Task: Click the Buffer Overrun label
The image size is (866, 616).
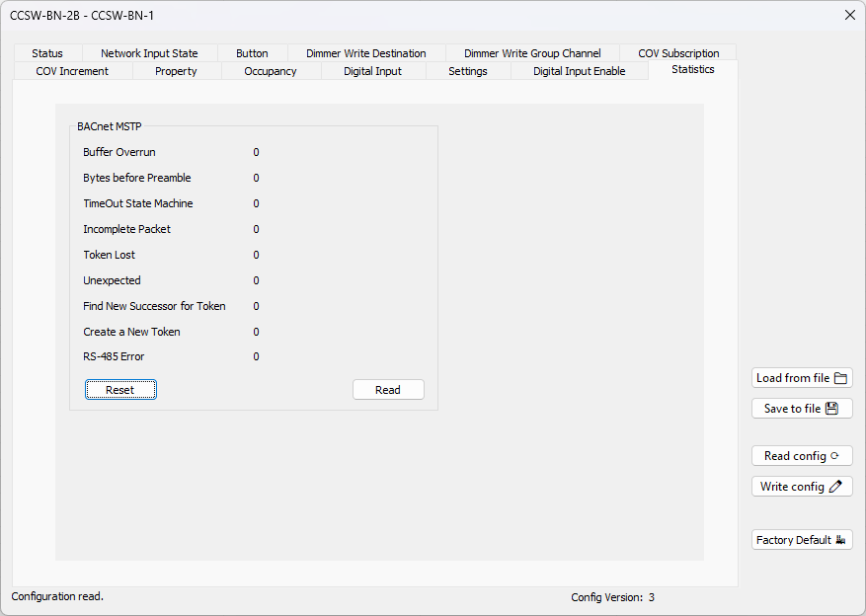Action: [x=119, y=152]
